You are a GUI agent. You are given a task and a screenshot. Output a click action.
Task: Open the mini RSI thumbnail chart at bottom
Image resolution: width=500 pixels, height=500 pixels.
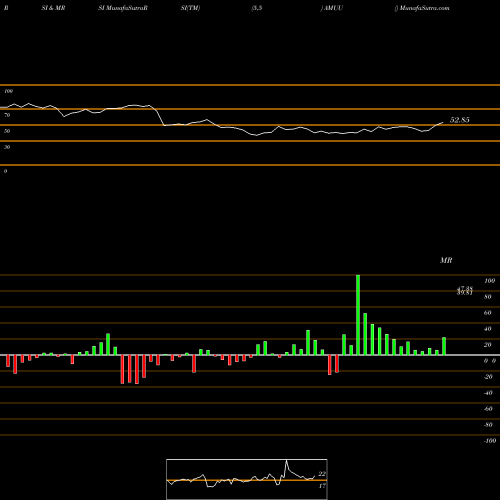247,479
